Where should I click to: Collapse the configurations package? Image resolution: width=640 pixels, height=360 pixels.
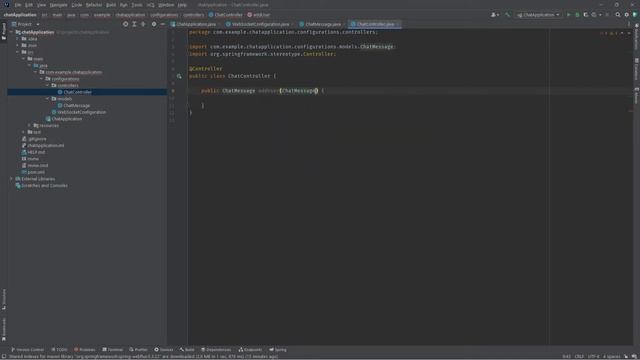tap(42, 79)
